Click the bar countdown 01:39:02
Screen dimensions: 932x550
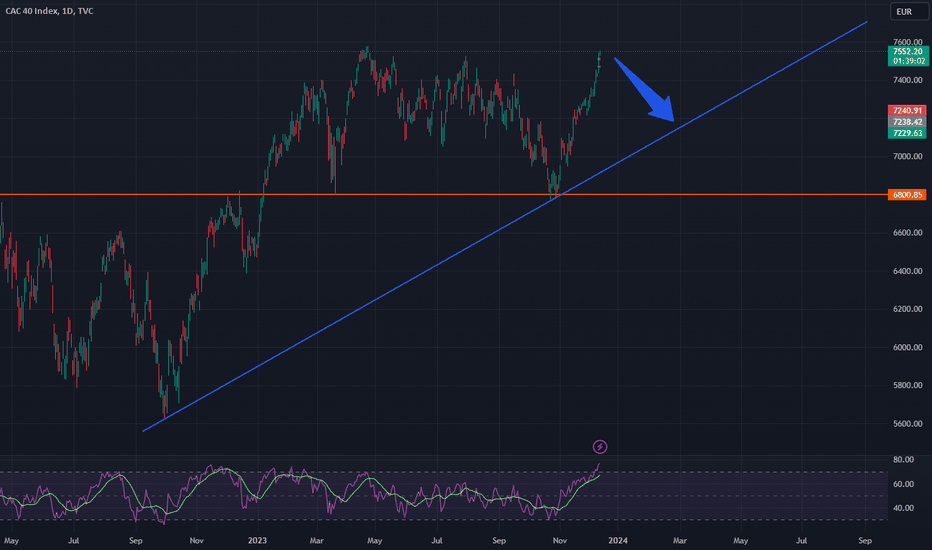coord(908,61)
